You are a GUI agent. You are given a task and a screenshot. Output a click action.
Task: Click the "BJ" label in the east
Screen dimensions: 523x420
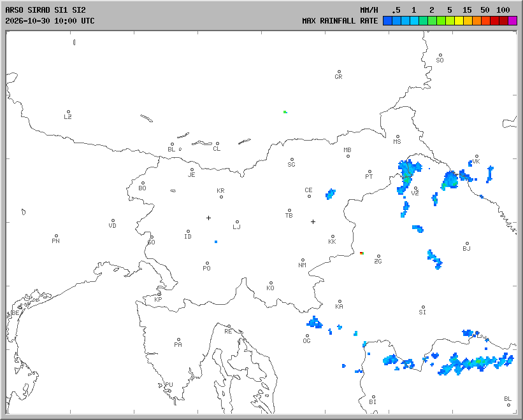[467, 248]
